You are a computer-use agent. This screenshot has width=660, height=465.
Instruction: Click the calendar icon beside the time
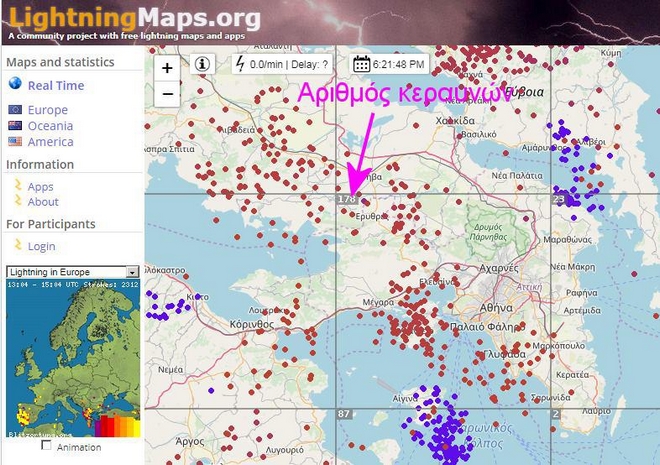click(x=361, y=64)
